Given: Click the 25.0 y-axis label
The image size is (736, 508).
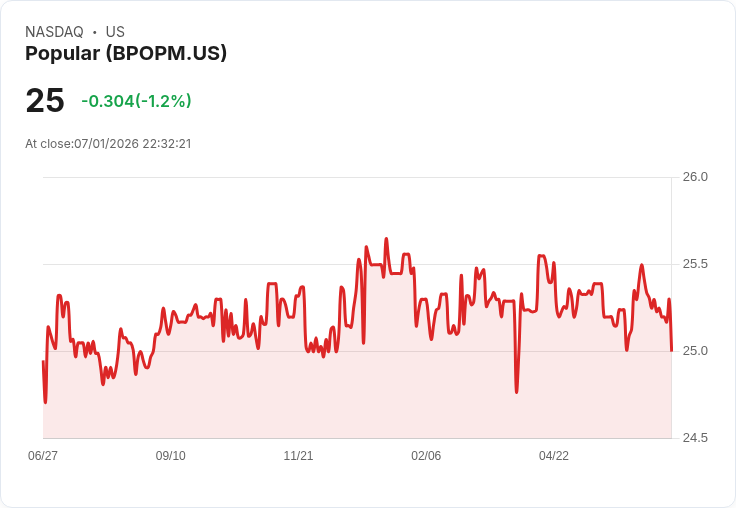Looking at the screenshot, I should point(695,351).
